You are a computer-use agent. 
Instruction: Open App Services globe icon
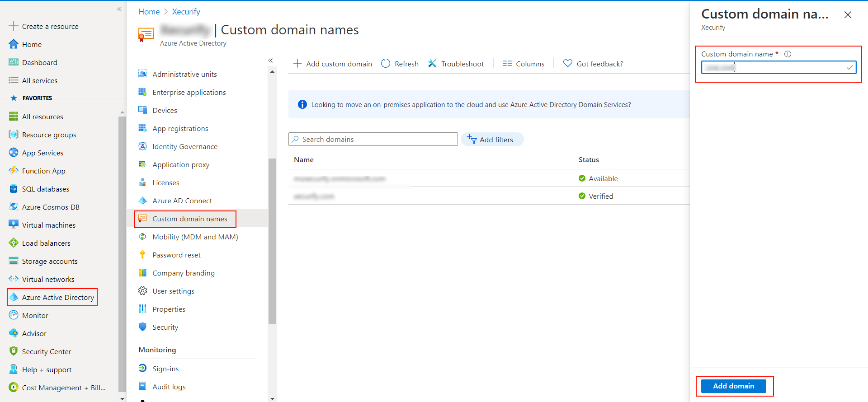tap(14, 153)
